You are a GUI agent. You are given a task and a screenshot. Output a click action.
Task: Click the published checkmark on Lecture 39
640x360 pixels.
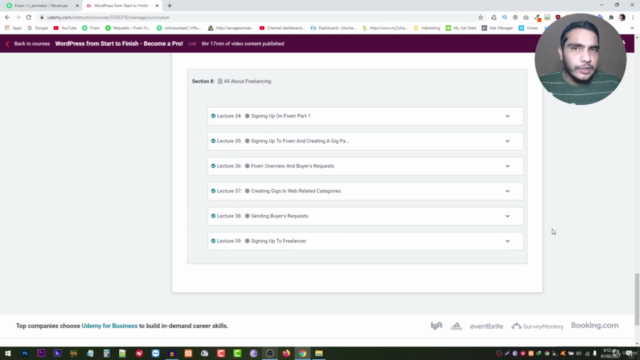point(213,241)
